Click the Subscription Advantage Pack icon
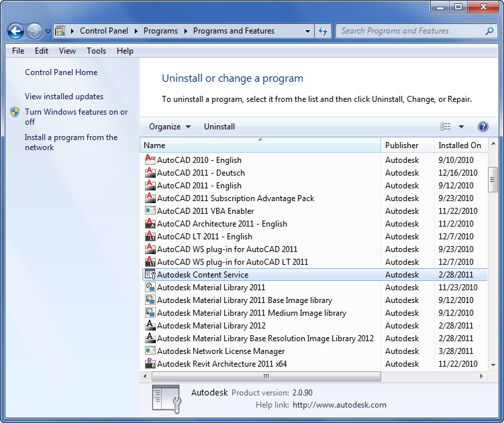This screenshot has width=504, height=423. coord(150,198)
